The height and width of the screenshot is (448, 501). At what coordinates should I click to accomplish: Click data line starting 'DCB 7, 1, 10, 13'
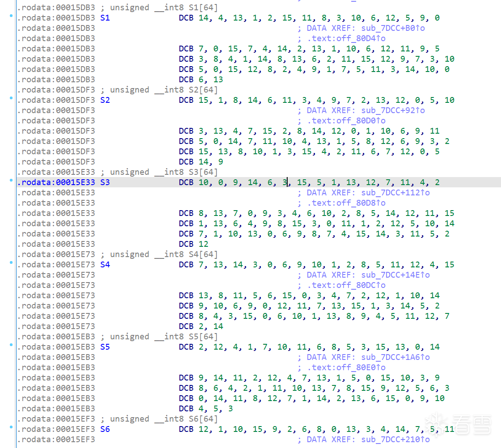(x=314, y=234)
